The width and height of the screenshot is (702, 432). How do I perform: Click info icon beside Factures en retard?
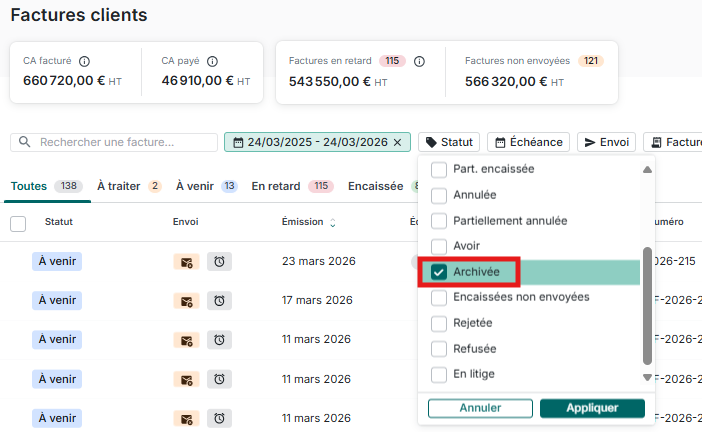click(x=419, y=61)
